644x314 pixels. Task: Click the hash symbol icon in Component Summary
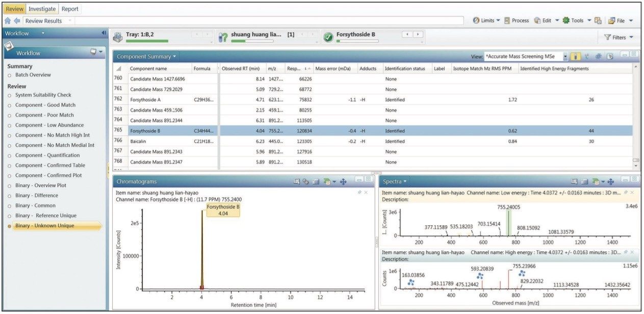click(x=599, y=57)
